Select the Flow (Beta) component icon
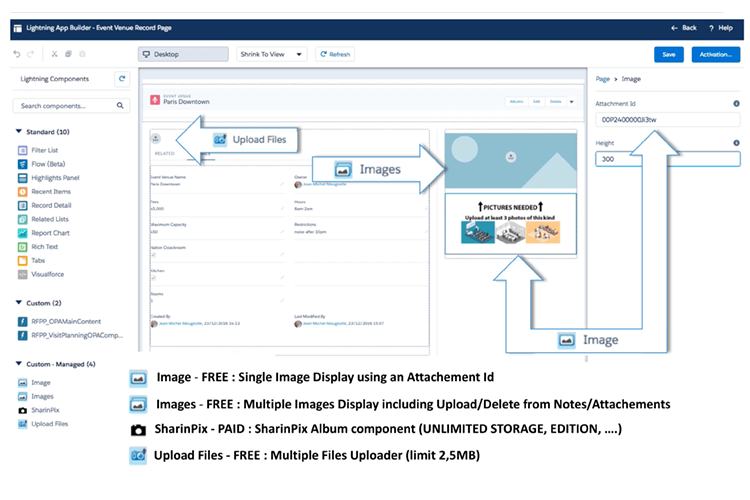 (22, 164)
